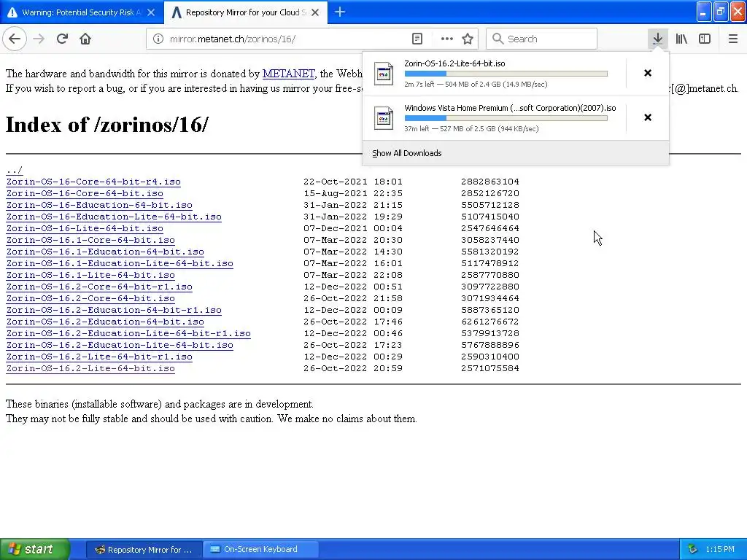This screenshot has height=560, width=747.
Task: Cancel the Windows Vista ISO download
Action: 648,117
